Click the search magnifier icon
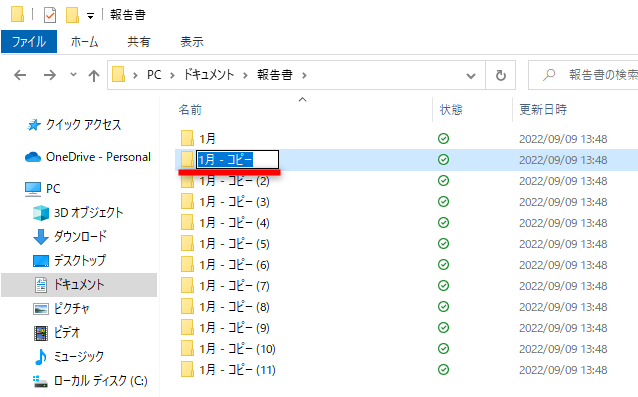The image size is (638, 397). [x=549, y=75]
